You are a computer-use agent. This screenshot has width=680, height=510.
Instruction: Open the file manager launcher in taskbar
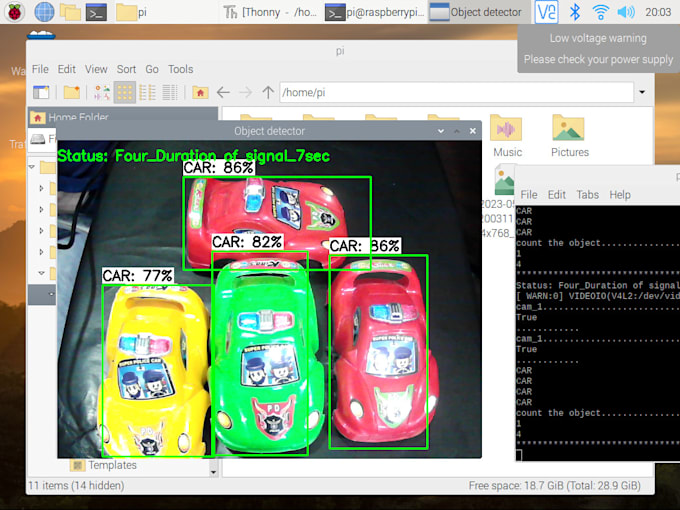click(70, 12)
